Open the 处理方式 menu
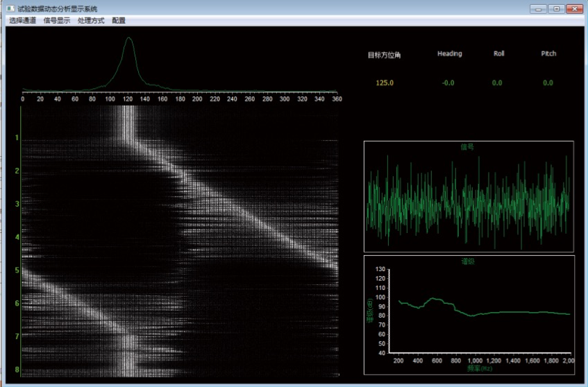 pyautogui.click(x=91, y=21)
